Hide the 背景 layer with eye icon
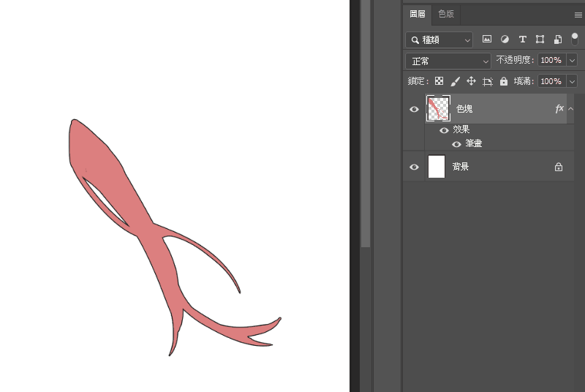The width and height of the screenshot is (585, 392). click(414, 167)
